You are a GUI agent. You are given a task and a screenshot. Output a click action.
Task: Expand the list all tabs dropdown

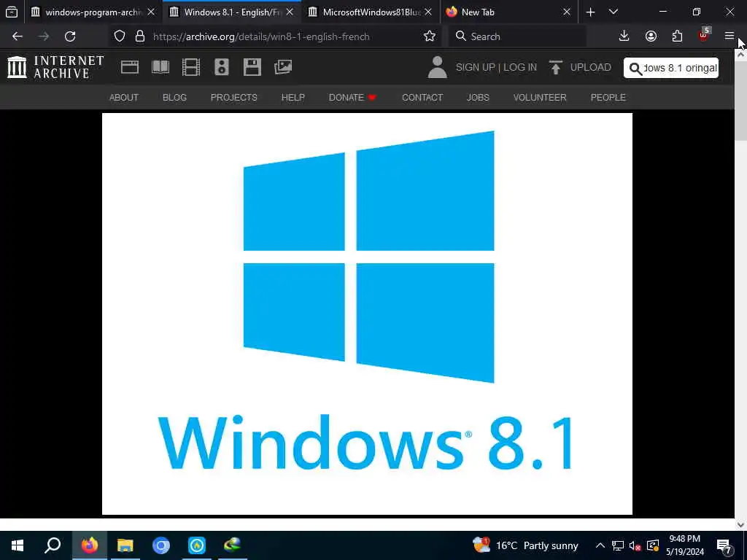pyautogui.click(x=614, y=12)
